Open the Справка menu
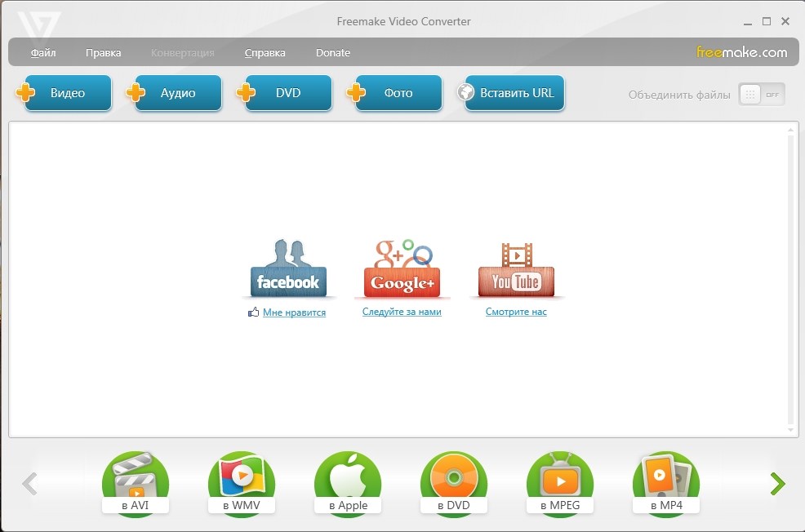This screenshot has width=805, height=532. tap(265, 53)
